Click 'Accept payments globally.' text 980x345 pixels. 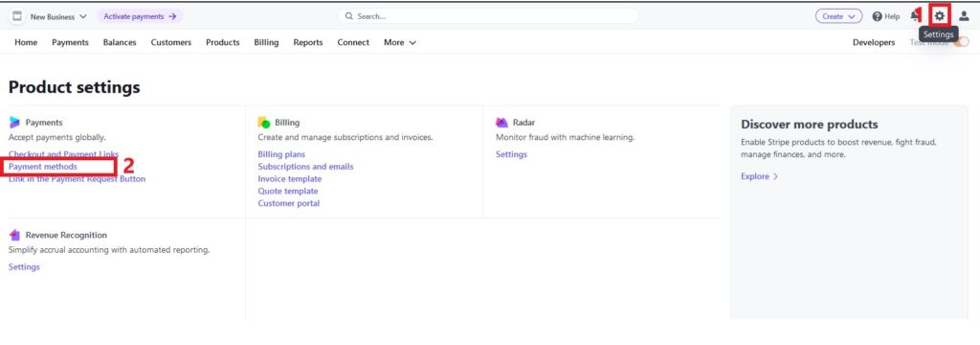point(57,137)
